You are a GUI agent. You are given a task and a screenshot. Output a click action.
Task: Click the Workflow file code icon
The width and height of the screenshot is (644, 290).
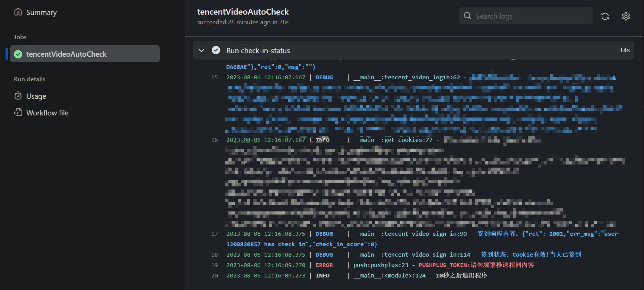[18, 112]
